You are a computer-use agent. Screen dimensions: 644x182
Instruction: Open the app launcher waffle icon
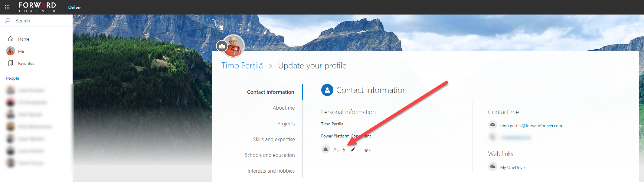[7, 7]
